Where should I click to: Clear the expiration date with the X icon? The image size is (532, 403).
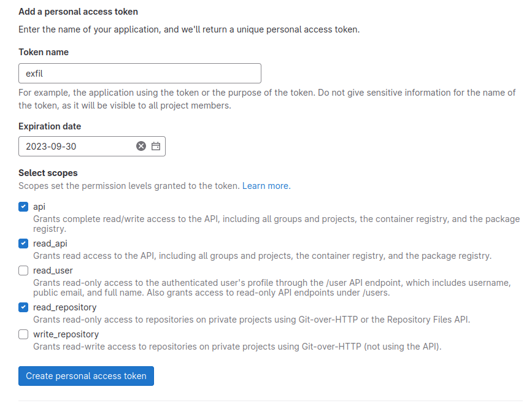coord(141,146)
